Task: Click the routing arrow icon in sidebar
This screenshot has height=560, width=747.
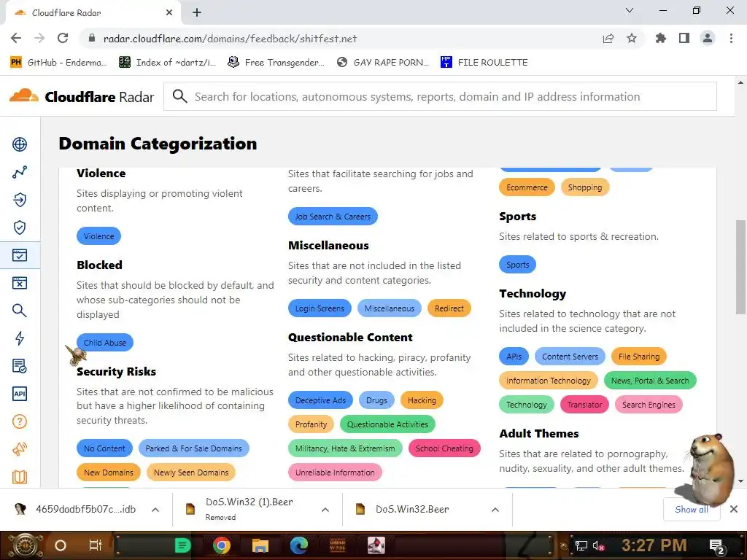Action: tap(20, 200)
